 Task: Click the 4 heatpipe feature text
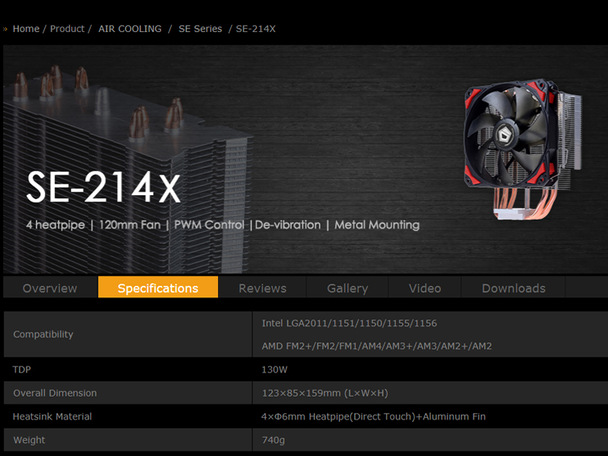[x=55, y=225]
